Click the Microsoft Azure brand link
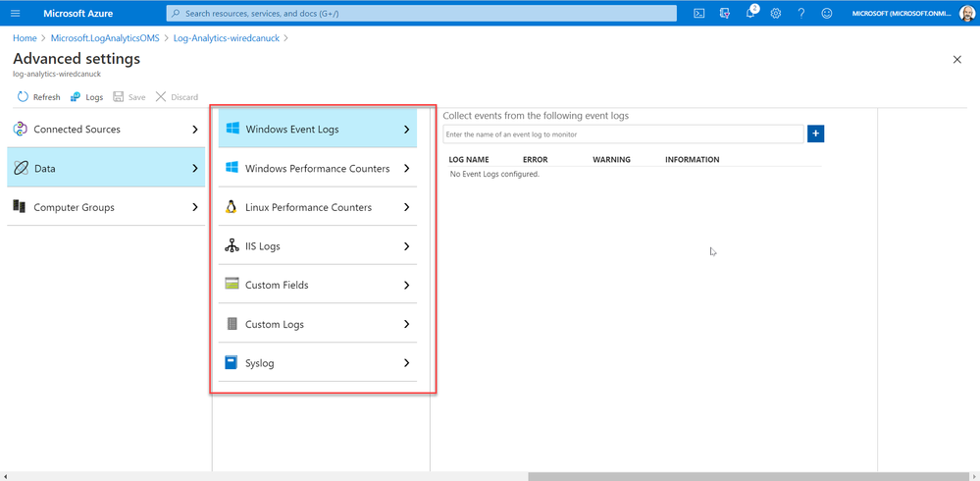Image resolution: width=980 pixels, height=481 pixels. click(78, 13)
